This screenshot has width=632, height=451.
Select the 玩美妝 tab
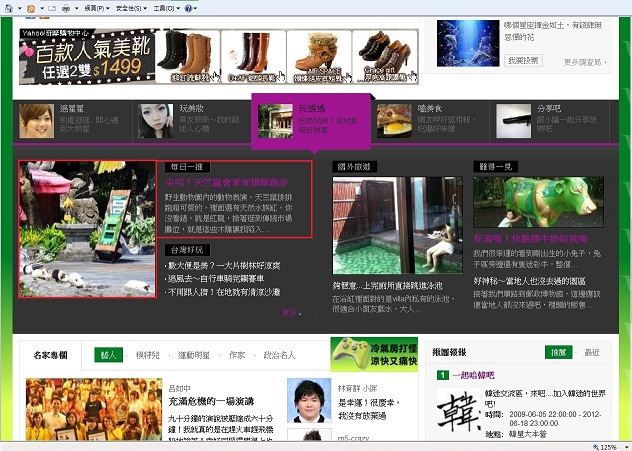pyautogui.click(x=192, y=121)
